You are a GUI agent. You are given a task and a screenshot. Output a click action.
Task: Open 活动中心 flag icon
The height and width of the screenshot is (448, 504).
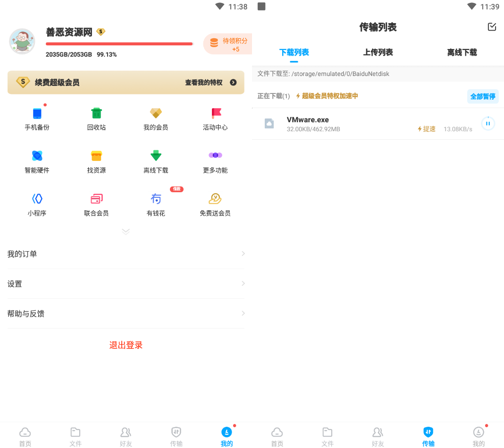(x=215, y=113)
